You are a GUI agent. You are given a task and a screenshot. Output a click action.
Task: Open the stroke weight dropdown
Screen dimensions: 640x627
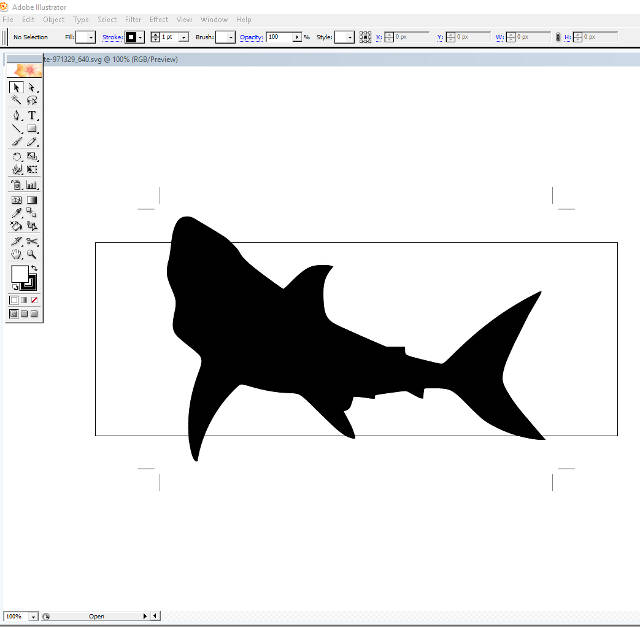[x=184, y=37]
